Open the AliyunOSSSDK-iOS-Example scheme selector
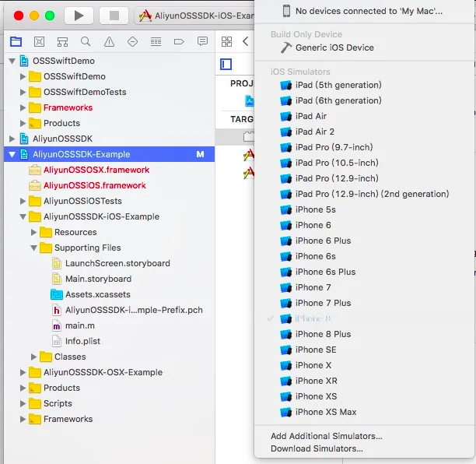The width and height of the screenshot is (476, 464). (x=196, y=16)
